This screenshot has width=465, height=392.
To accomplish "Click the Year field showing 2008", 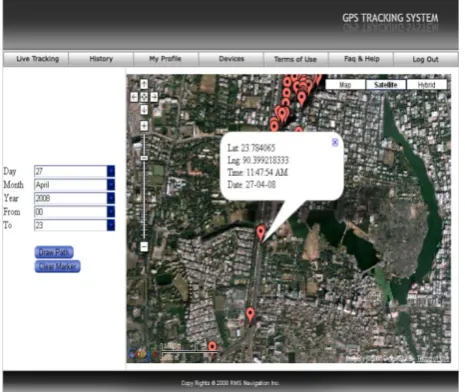I will click(x=71, y=198).
